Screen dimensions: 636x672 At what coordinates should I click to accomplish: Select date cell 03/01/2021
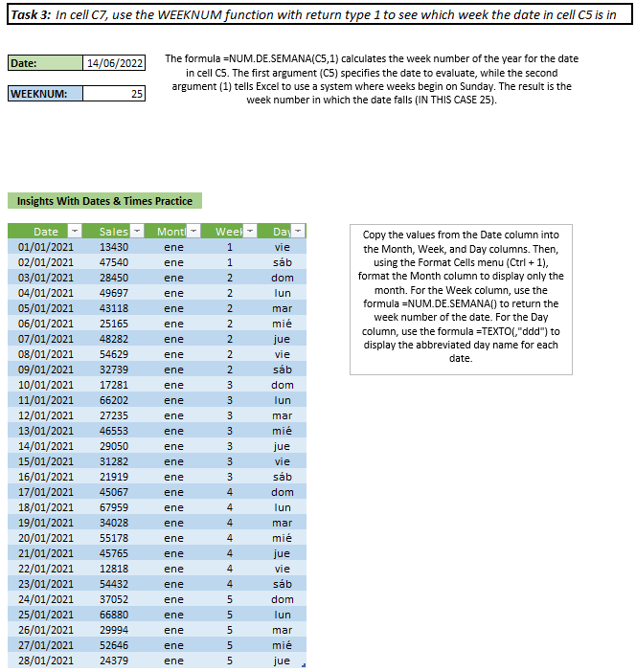pos(45,278)
